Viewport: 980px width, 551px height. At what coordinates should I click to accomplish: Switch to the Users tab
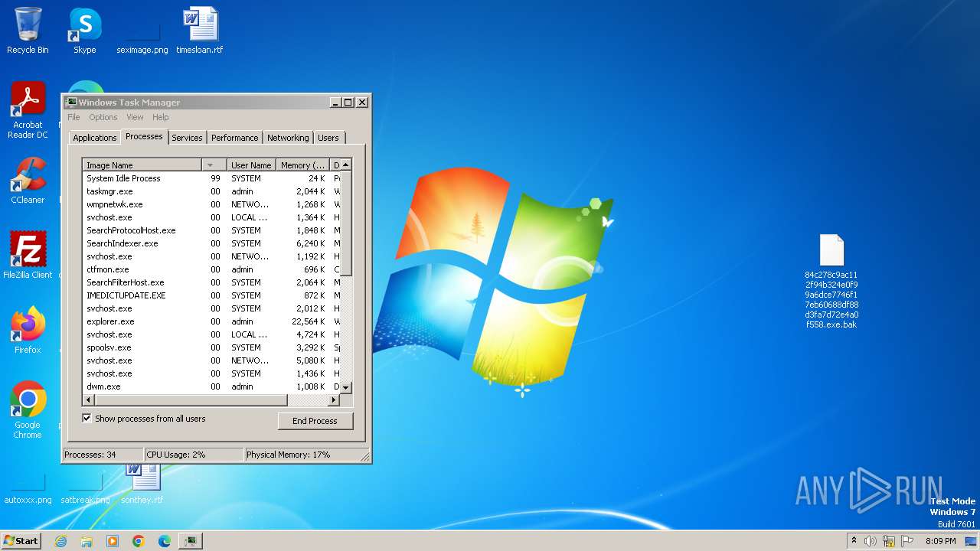(x=328, y=138)
